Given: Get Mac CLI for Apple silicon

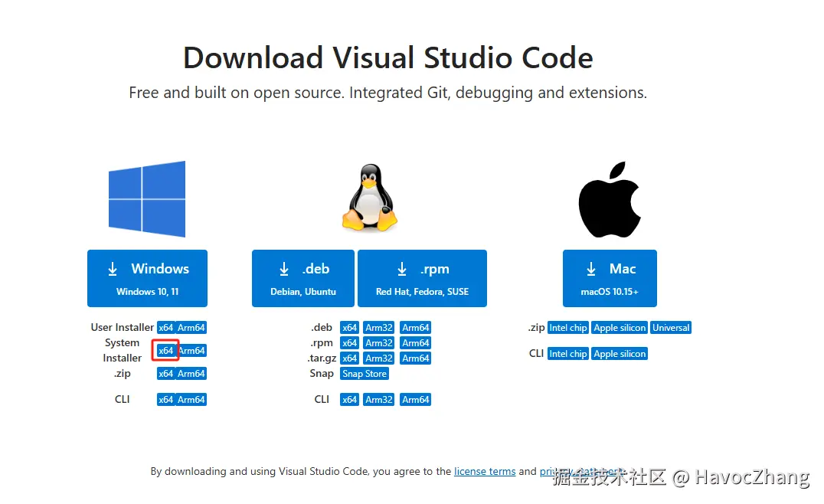Looking at the screenshot, I should tap(620, 354).
